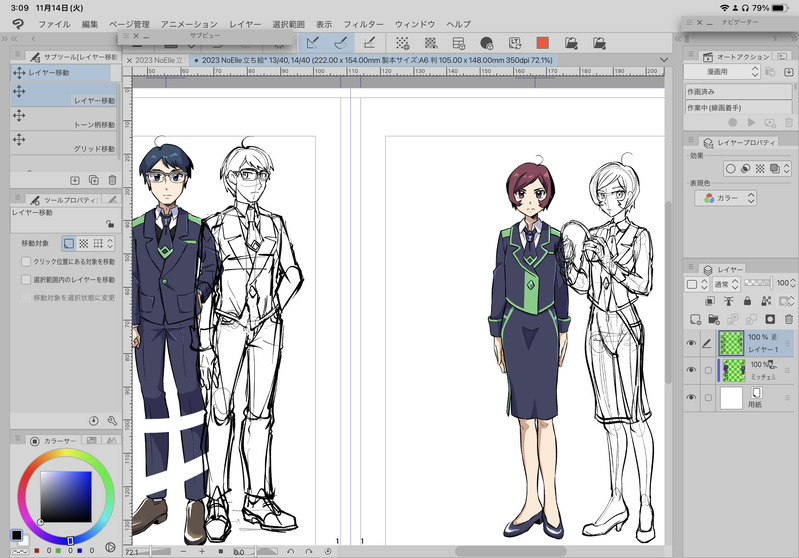
Task: Click the import sub tool icon
Action: point(75,180)
